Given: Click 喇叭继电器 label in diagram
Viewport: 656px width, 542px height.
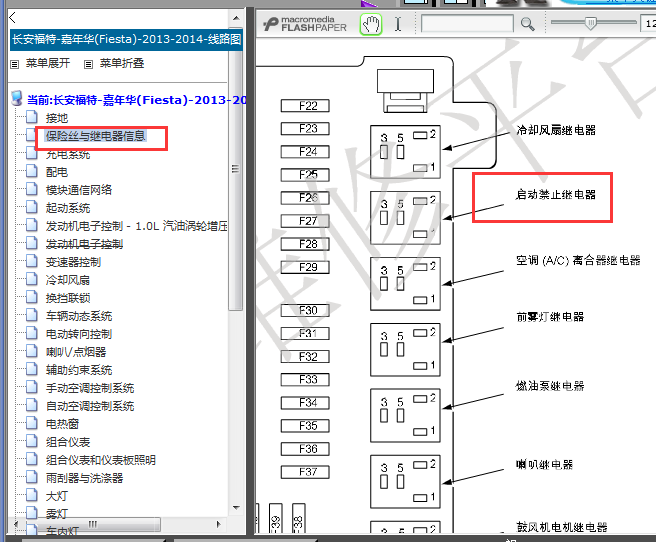Looking at the screenshot, I should (544, 464).
